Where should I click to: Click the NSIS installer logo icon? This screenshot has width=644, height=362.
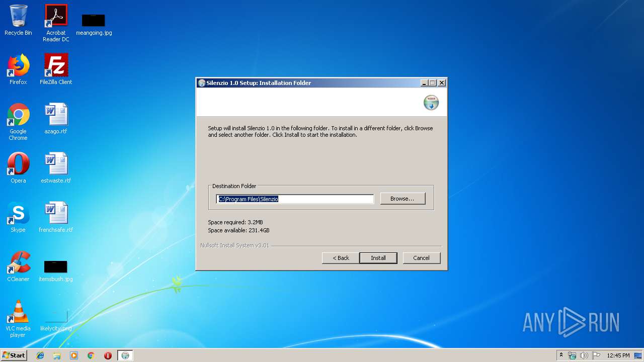431,103
